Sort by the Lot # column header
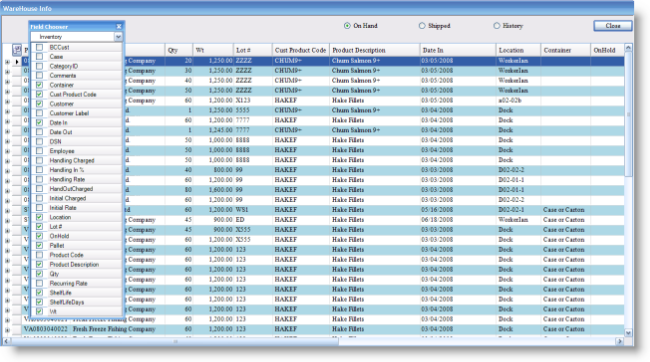This screenshot has height=362, width=650. pos(252,50)
